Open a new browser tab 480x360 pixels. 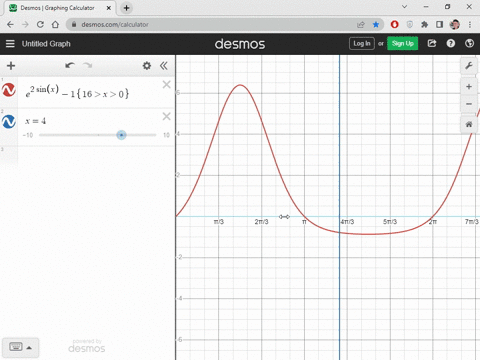126,8
